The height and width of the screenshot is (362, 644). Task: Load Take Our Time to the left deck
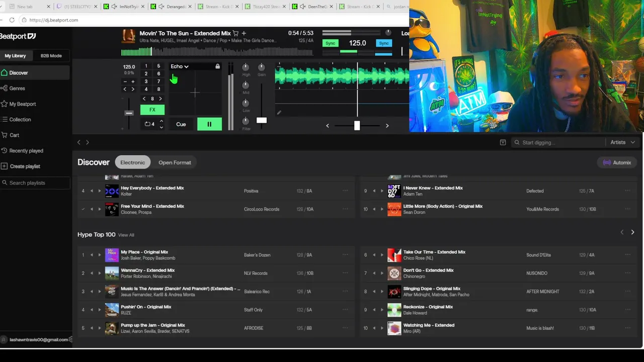point(374,255)
